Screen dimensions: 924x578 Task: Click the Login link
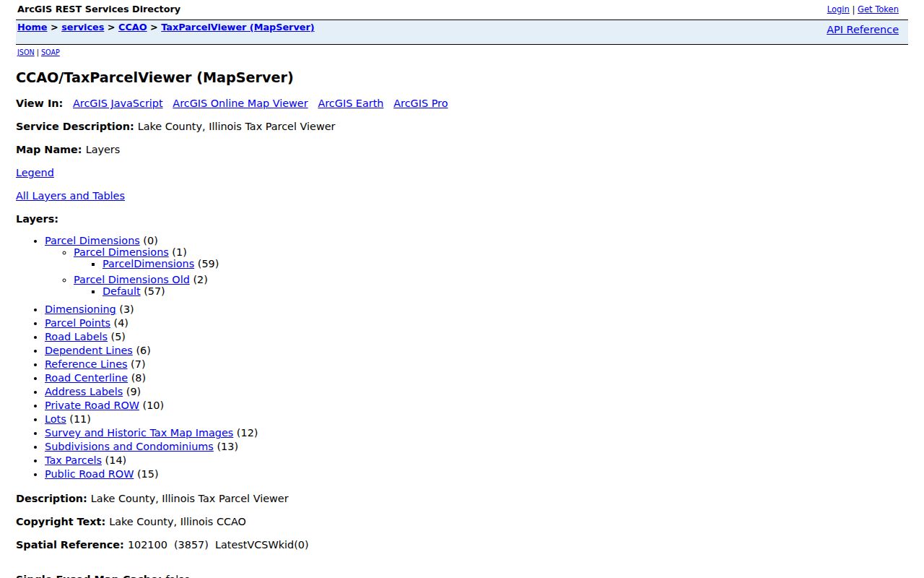pyautogui.click(x=838, y=9)
